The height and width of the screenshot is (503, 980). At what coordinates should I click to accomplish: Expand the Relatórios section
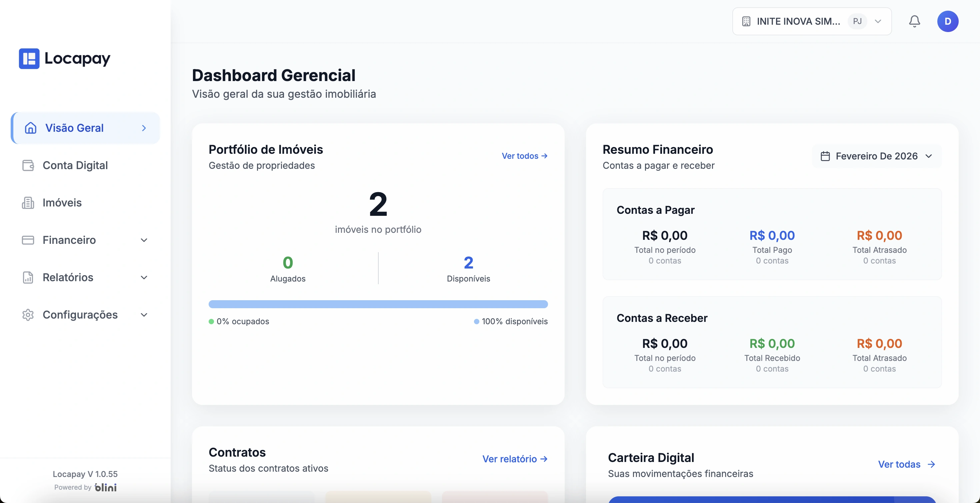[x=144, y=277]
